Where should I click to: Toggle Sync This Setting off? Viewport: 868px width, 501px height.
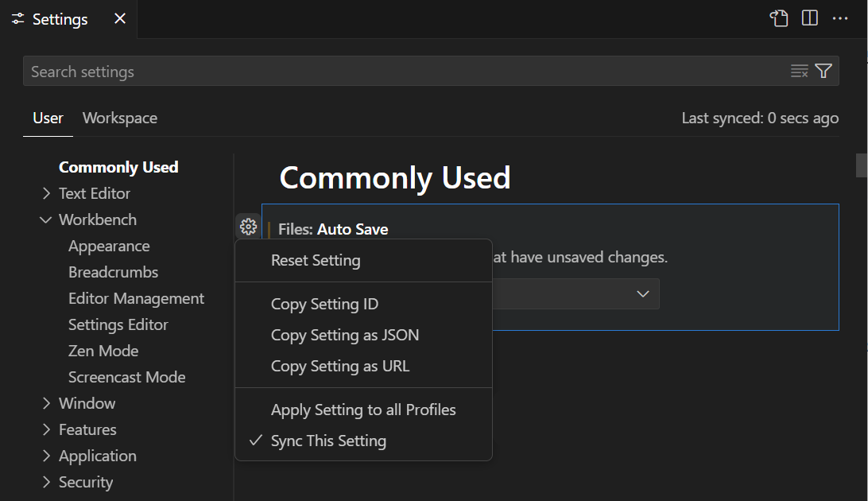click(328, 441)
